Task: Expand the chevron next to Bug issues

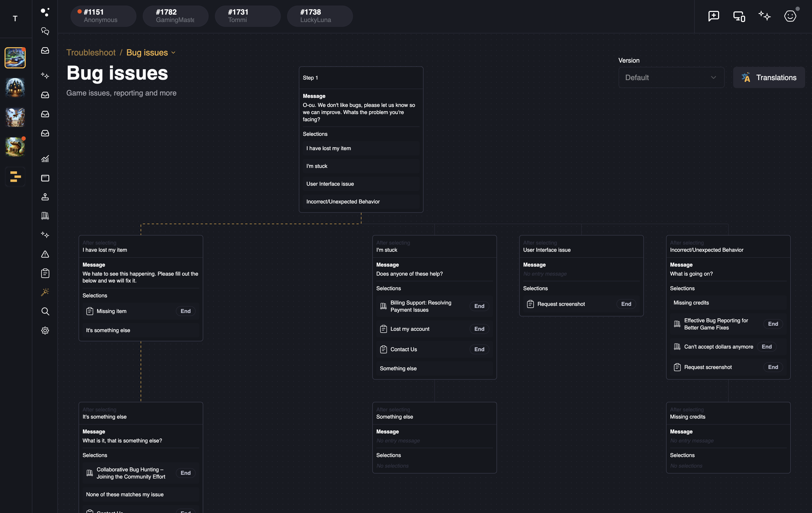Action: coord(174,53)
